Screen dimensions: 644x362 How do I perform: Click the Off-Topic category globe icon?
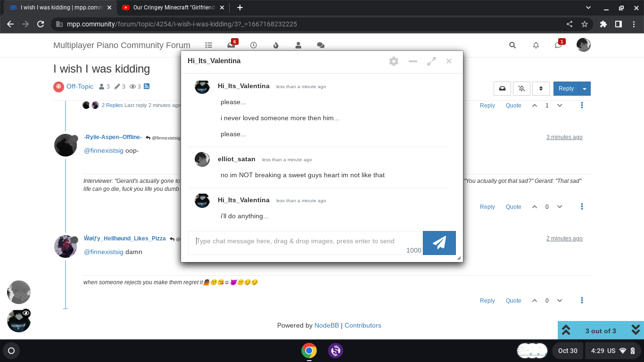(x=58, y=87)
